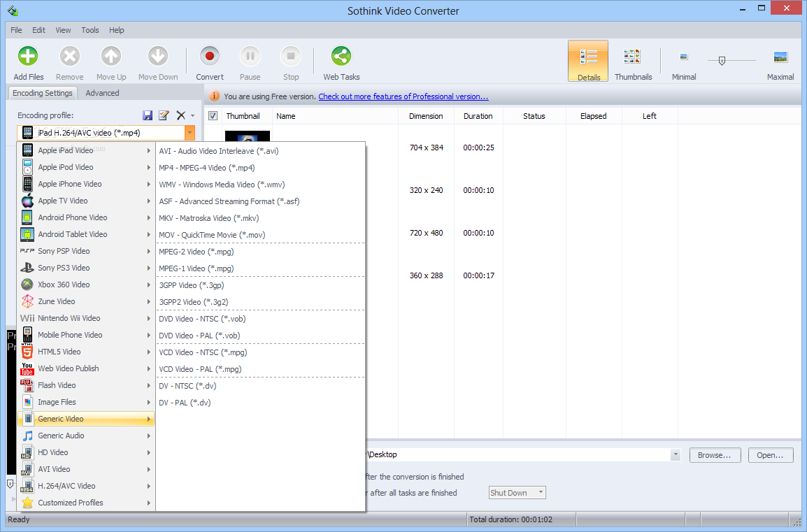The image size is (807, 532).
Task: Open Xbox 360 Video category
Action: pos(86,285)
